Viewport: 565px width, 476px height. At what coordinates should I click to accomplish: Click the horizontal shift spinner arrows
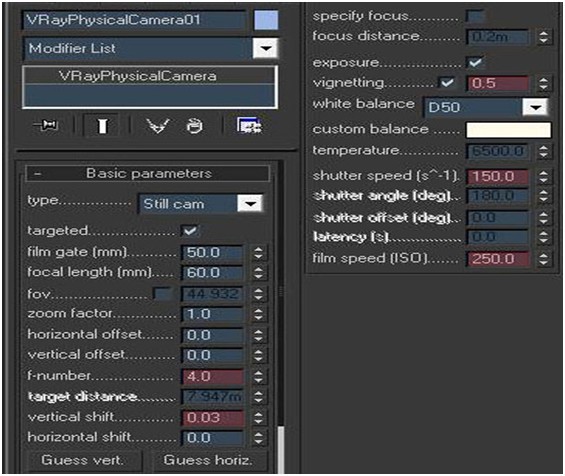point(258,438)
